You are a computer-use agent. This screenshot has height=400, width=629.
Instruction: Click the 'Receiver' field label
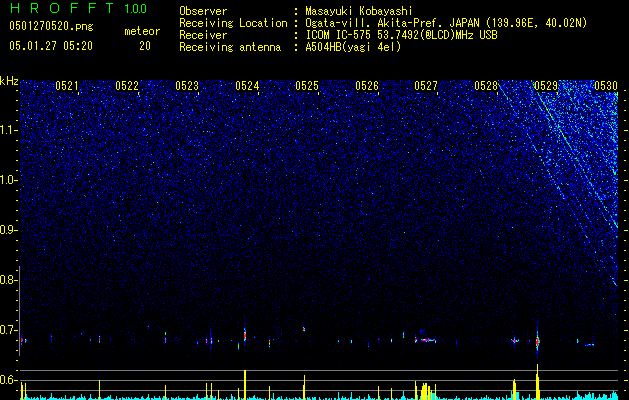coord(203,35)
